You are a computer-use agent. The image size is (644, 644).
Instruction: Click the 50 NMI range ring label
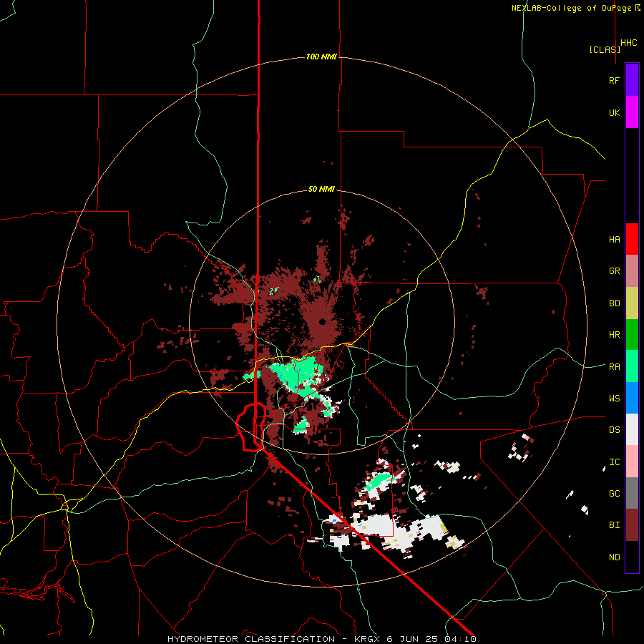pos(321,189)
